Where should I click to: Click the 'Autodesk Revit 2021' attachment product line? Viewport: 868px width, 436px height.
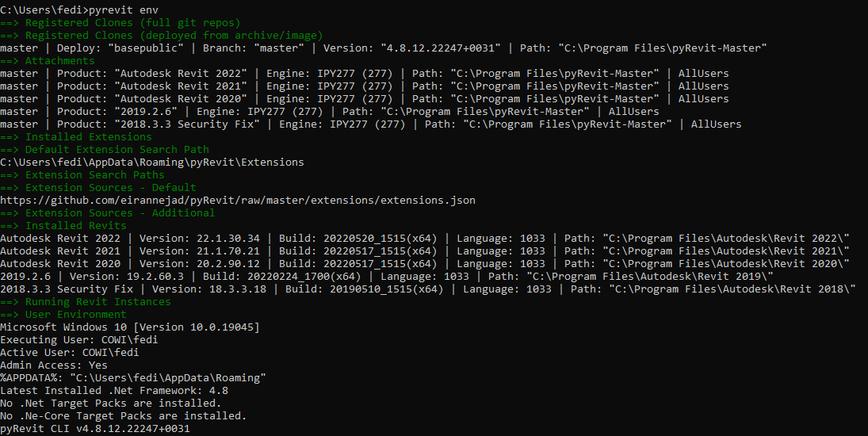click(365, 86)
